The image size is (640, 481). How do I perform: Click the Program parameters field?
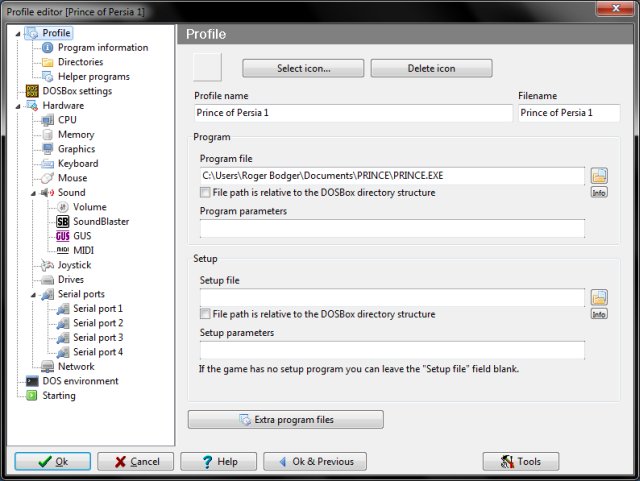pyautogui.click(x=392, y=228)
